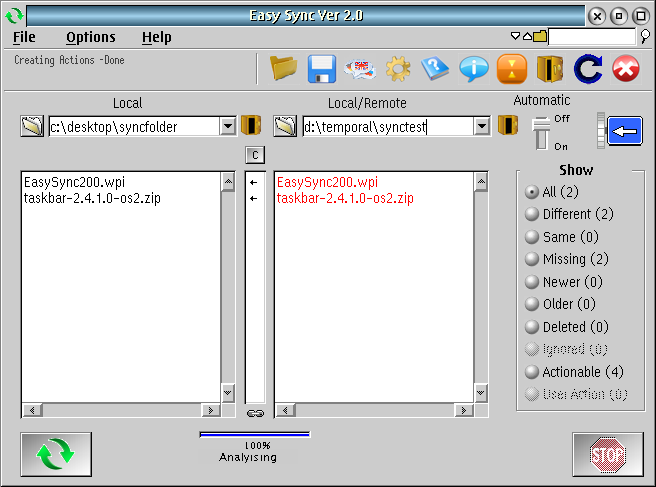Click Local list scroll left arrow
This screenshot has height=487, width=656.
click(x=32, y=410)
